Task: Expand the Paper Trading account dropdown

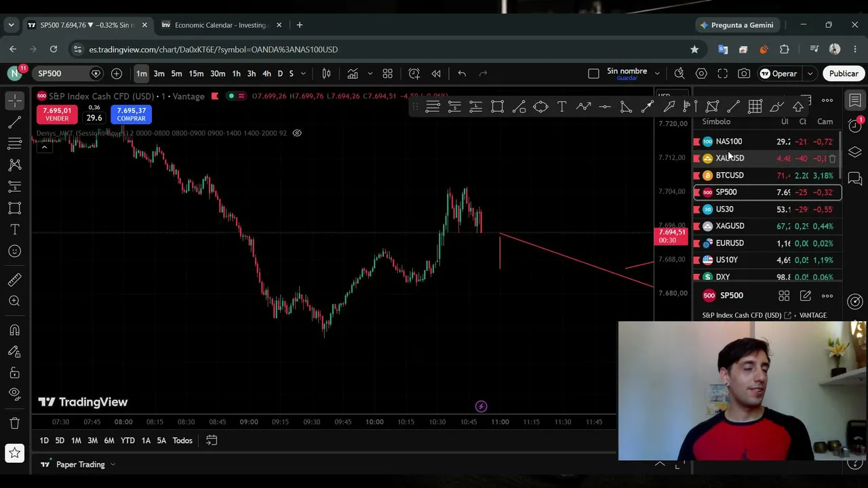Action: point(113,464)
